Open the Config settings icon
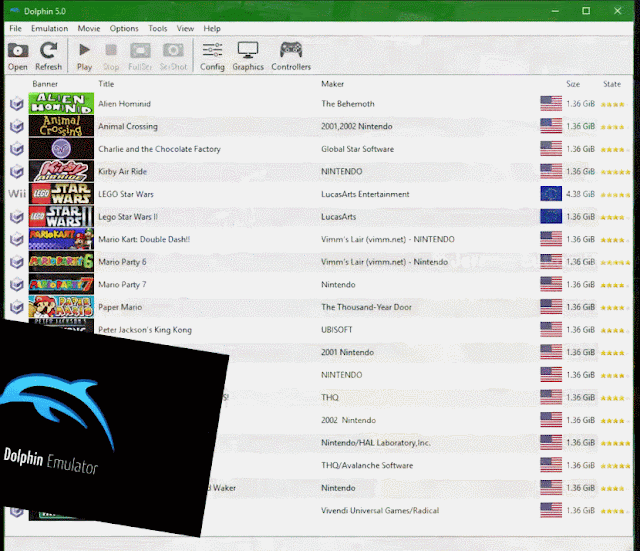The width and height of the screenshot is (640, 551). pyautogui.click(x=212, y=56)
